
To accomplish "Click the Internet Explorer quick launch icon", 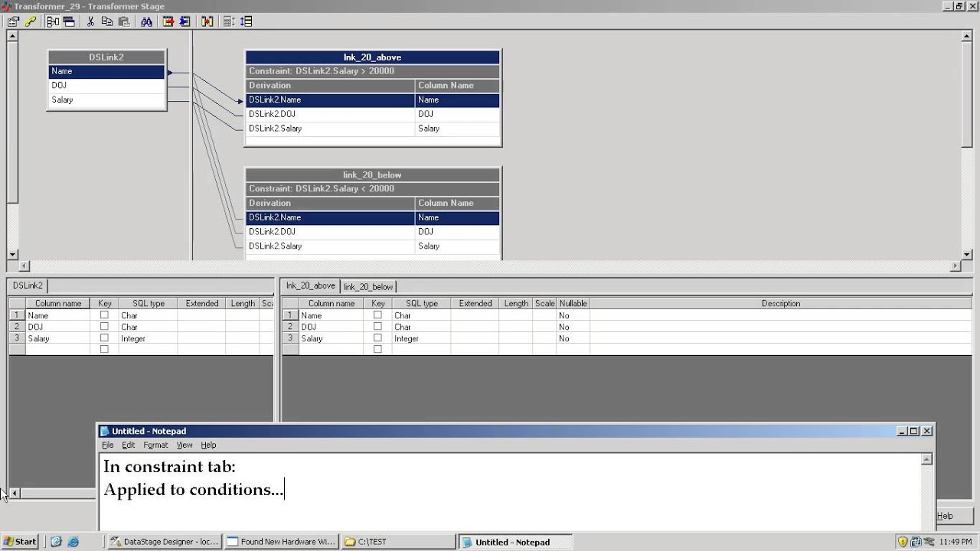I will point(73,542).
